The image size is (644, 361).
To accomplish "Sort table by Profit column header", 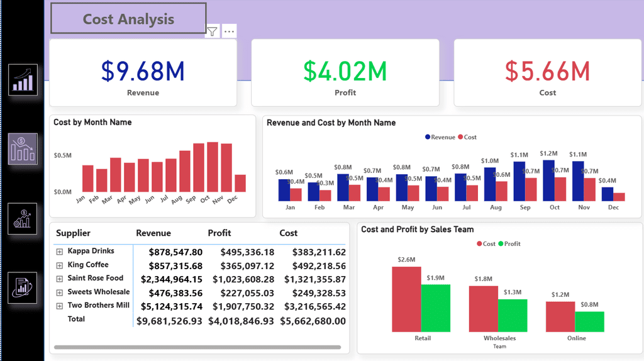I will pyautogui.click(x=219, y=233).
